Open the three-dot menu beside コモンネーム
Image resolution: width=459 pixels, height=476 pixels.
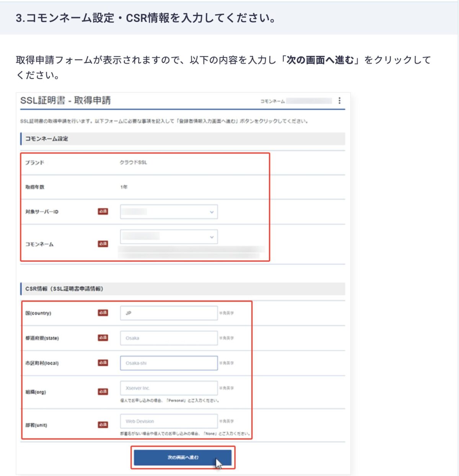tap(339, 101)
